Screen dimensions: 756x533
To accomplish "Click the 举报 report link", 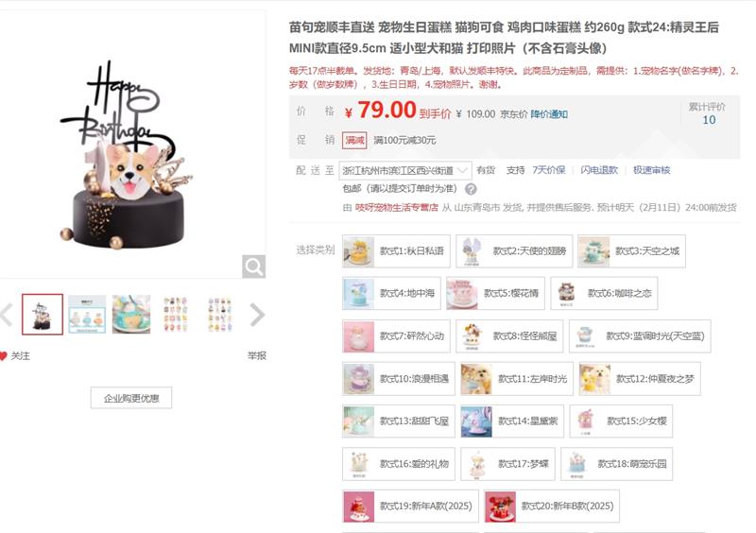I will (256, 356).
